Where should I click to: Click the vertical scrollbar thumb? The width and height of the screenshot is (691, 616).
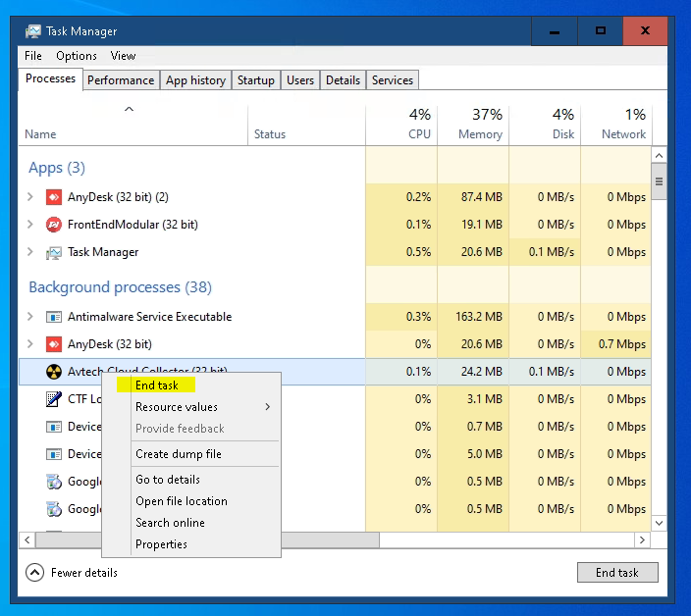click(659, 181)
